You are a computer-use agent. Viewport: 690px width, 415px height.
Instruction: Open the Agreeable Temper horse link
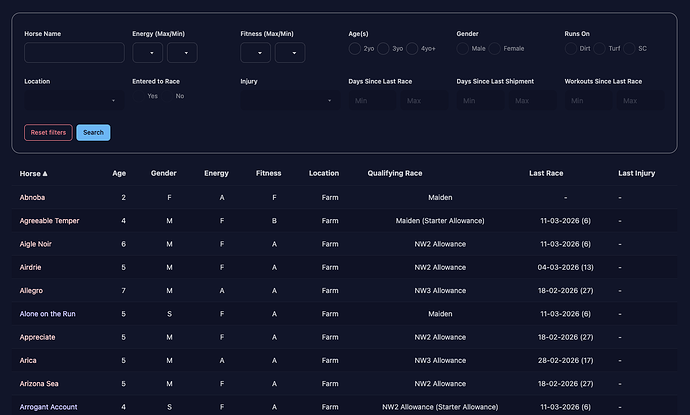(x=50, y=220)
